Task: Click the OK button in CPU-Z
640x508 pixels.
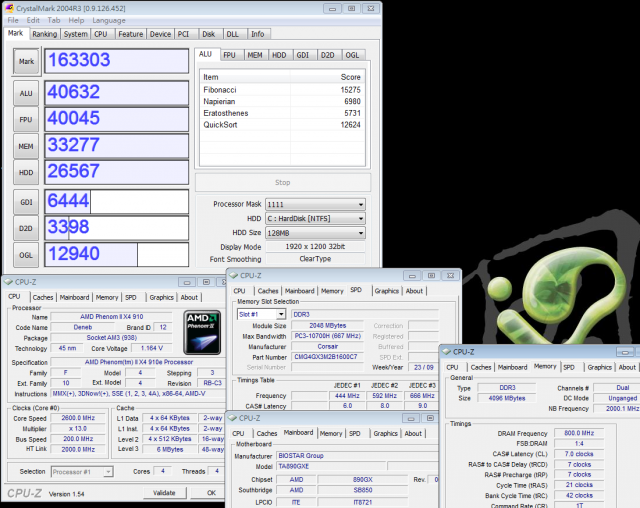Action: click(x=211, y=493)
